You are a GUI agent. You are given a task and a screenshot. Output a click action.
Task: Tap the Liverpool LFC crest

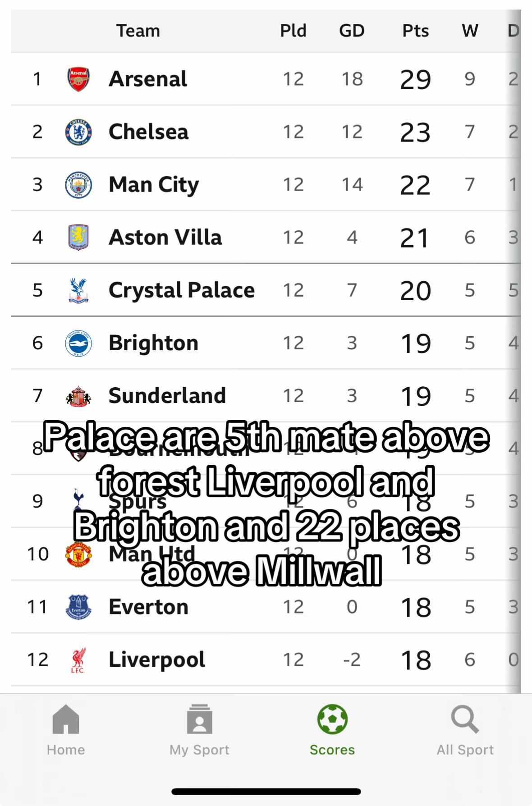pyautogui.click(x=78, y=660)
